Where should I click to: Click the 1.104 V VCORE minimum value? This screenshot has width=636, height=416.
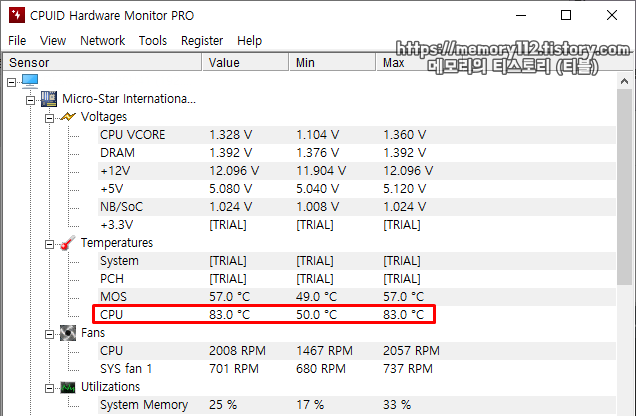[318, 135]
